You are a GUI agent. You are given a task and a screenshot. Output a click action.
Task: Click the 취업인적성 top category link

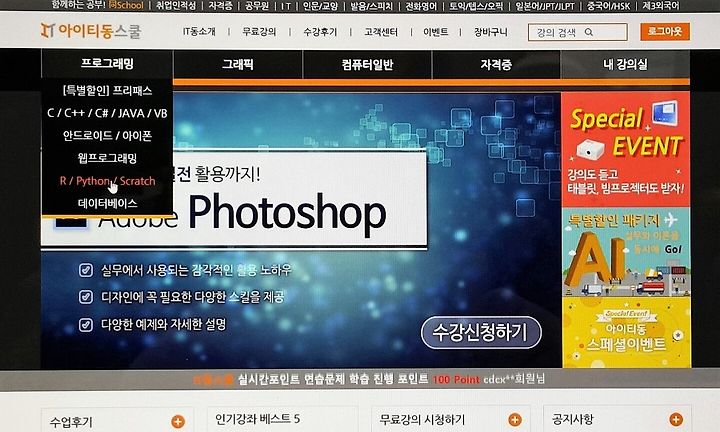[175, 6]
